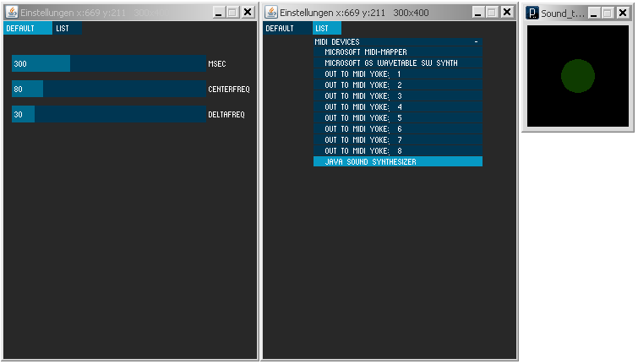638x364 pixels.
Task: Select Out to MIDI Yoke: 8
Action: pyautogui.click(x=397, y=150)
